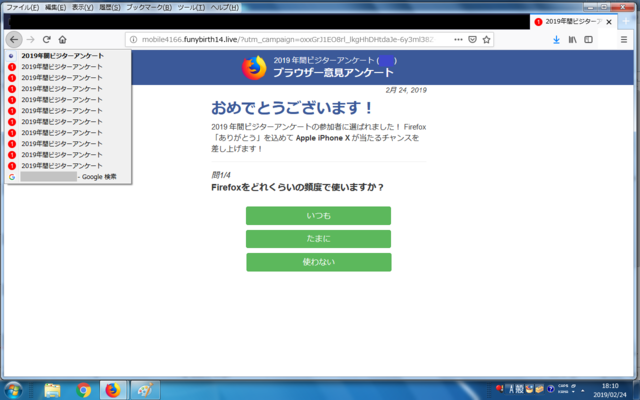The width and height of the screenshot is (640, 400).
Task: Open the ファイル menu
Action: coord(22,7)
